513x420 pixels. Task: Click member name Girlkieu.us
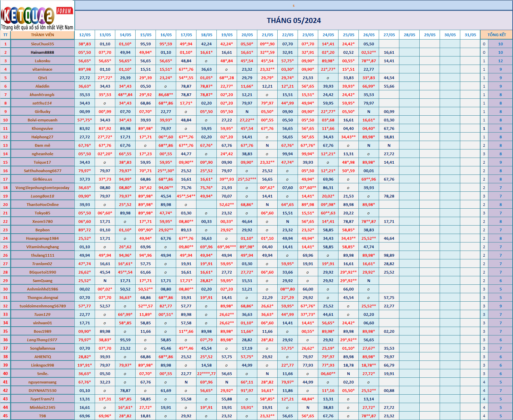[x=43, y=179]
